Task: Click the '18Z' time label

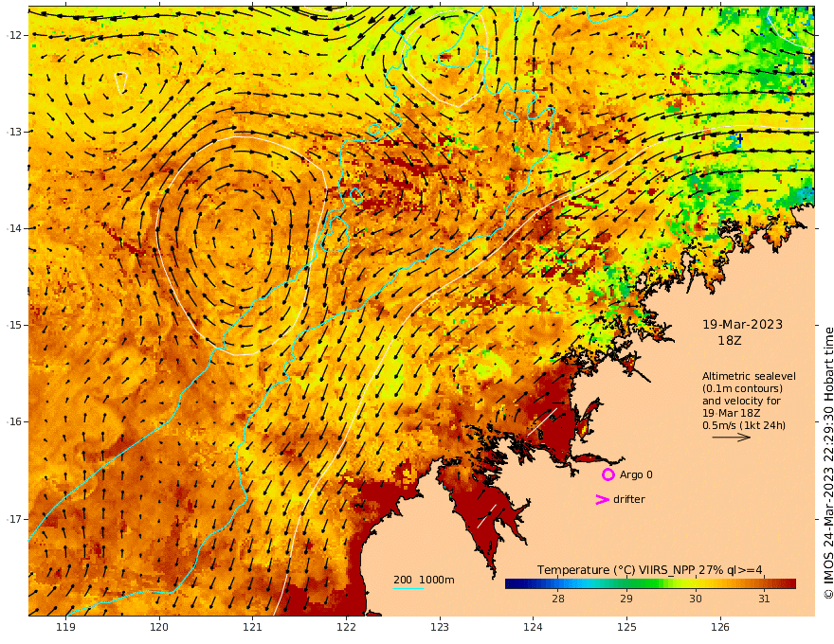Action: point(730,341)
